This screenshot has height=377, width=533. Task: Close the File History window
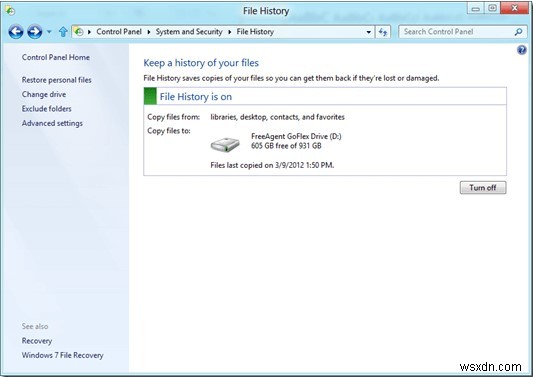515,8
